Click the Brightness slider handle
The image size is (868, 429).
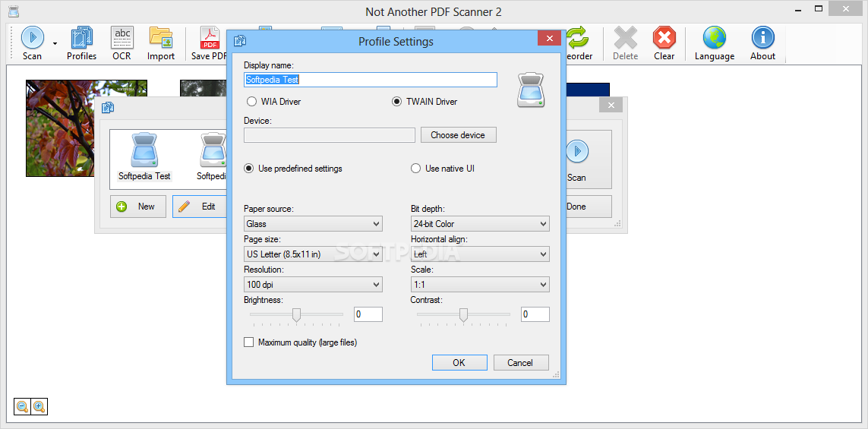(297, 315)
